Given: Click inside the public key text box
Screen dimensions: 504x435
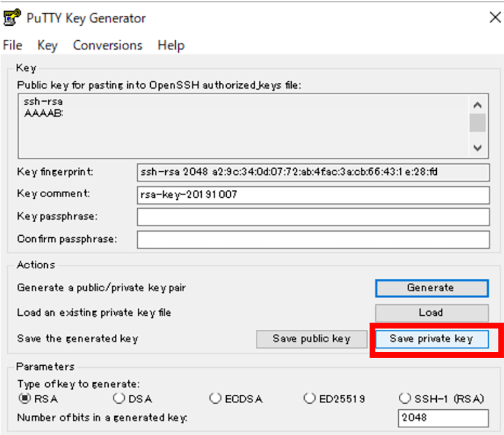Looking at the screenshot, I should [244, 126].
